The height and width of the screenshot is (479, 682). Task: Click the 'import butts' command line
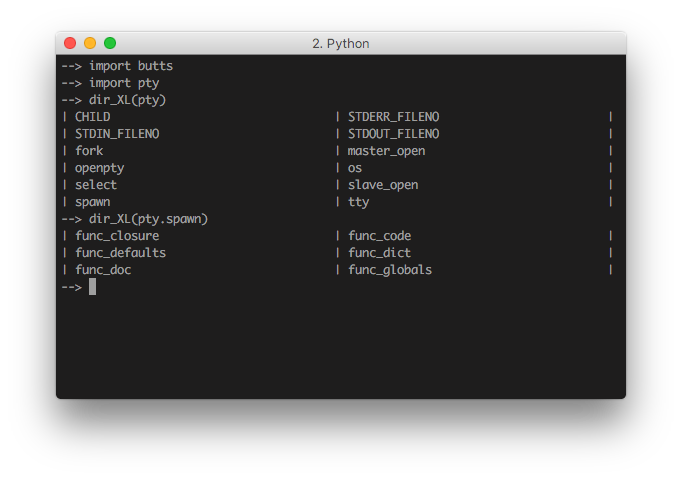pos(117,66)
